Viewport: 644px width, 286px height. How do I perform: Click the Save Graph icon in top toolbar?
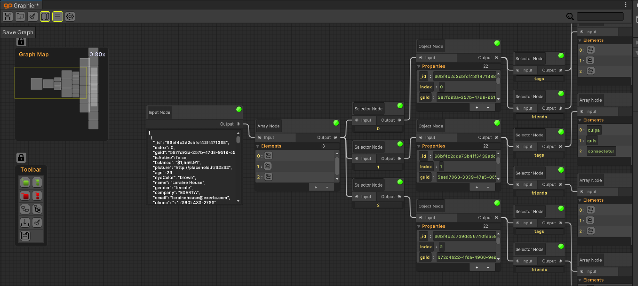(x=8, y=16)
